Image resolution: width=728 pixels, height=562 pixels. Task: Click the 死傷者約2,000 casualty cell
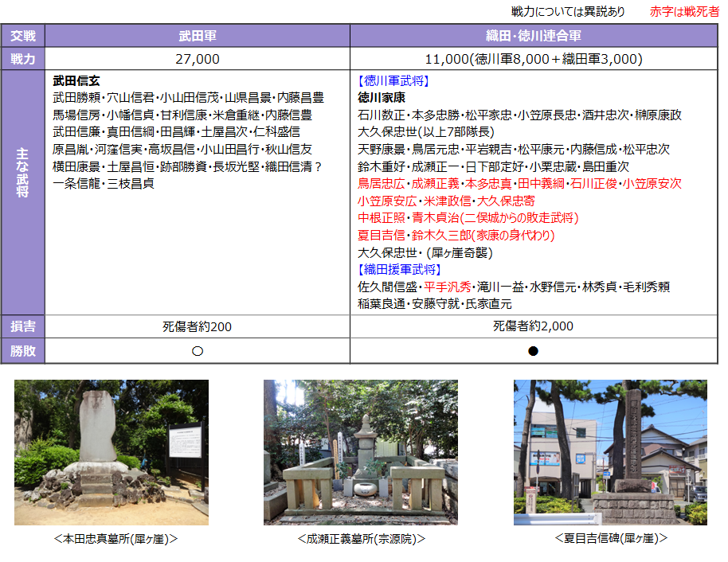pyautogui.click(x=533, y=326)
